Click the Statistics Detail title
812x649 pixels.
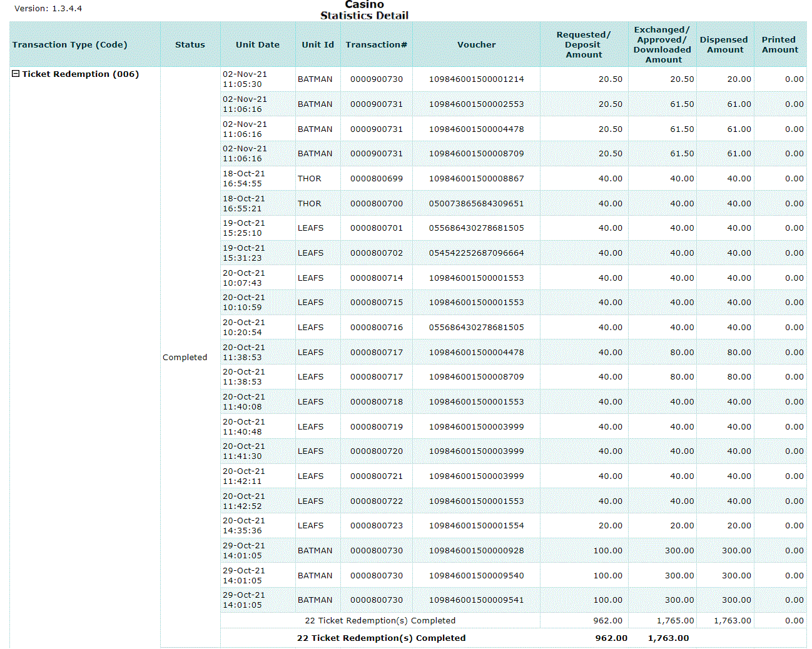click(x=365, y=16)
